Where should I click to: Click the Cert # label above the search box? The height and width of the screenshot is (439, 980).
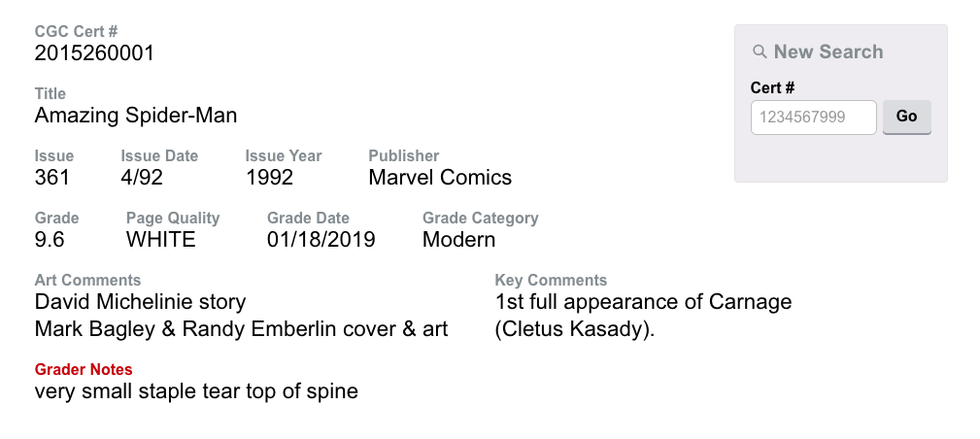click(772, 88)
